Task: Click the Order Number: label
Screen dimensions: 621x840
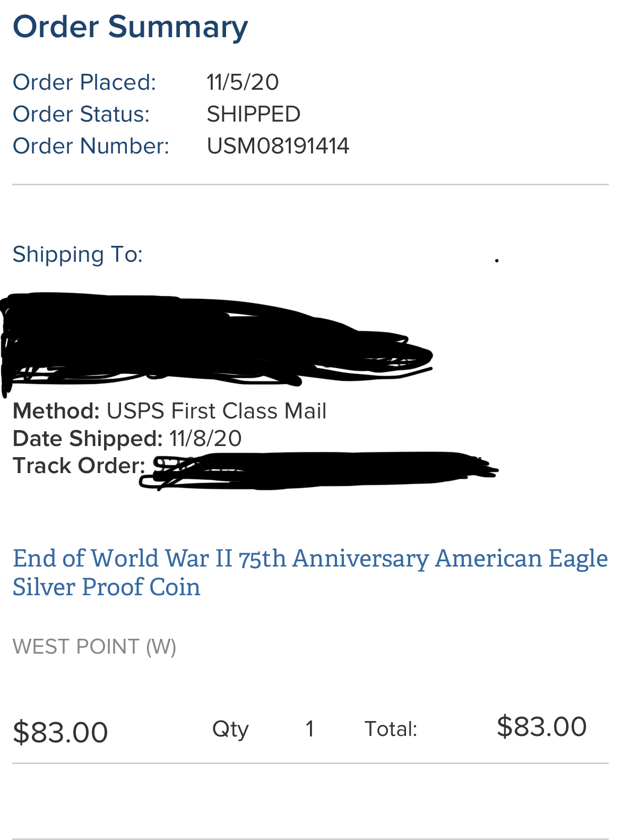Action: [91, 146]
